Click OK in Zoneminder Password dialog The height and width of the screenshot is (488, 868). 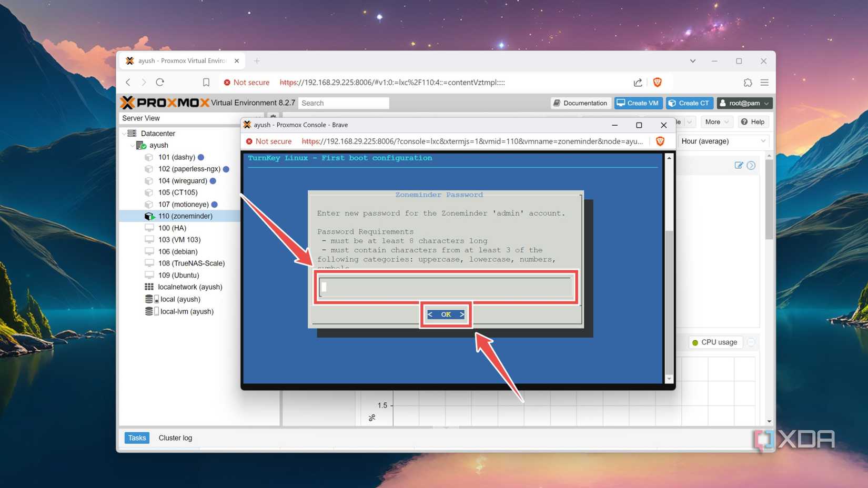coord(446,314)
